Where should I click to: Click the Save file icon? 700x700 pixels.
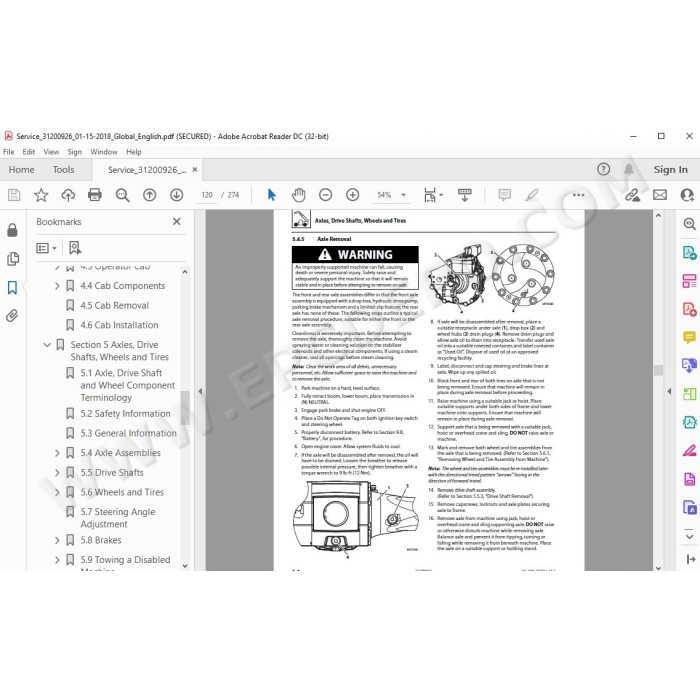tap(14, 195)
